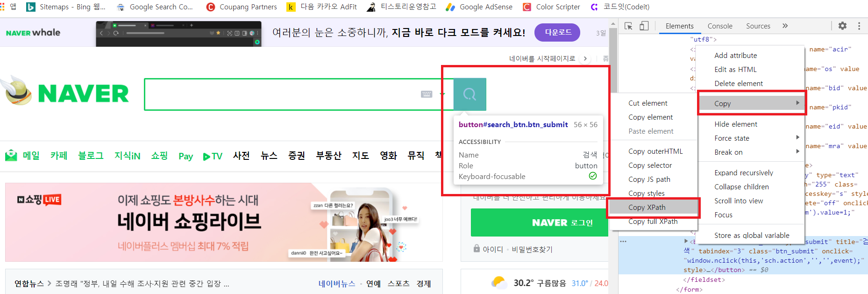The image size is (868, 294).
Task: Click the Naver whale logo in banner
Action: click(33, 33)
